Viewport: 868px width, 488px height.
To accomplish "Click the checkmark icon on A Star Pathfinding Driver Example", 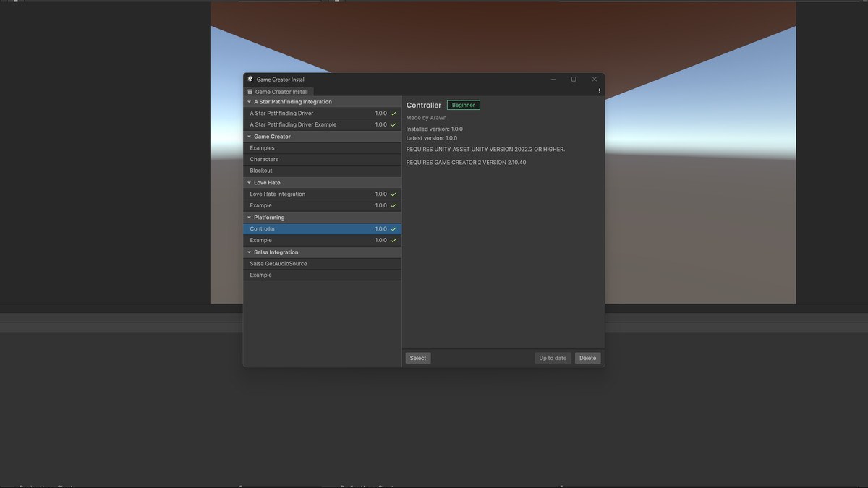I will click(394, 125).
